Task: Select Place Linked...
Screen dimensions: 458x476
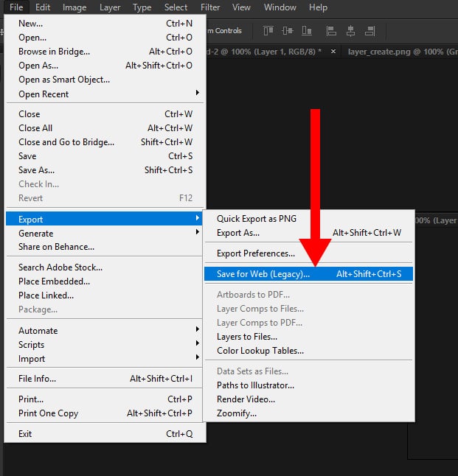Action: click(x=104, y=295)
